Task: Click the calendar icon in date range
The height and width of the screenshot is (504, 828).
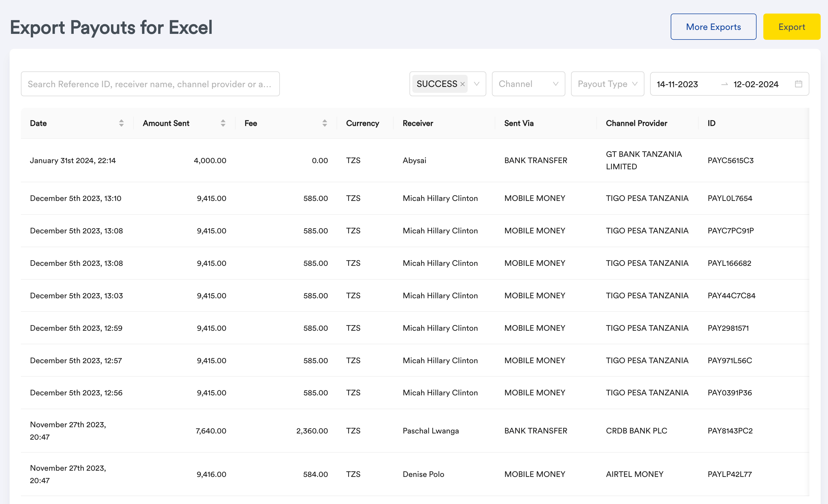Action: (x=798, y=84)
